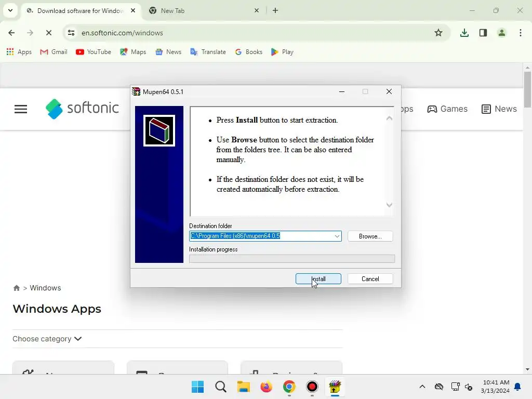Click the home breadcrumb icon
Image resolution: width=532 pixels, height=399 pixels.
pos(16,288)
